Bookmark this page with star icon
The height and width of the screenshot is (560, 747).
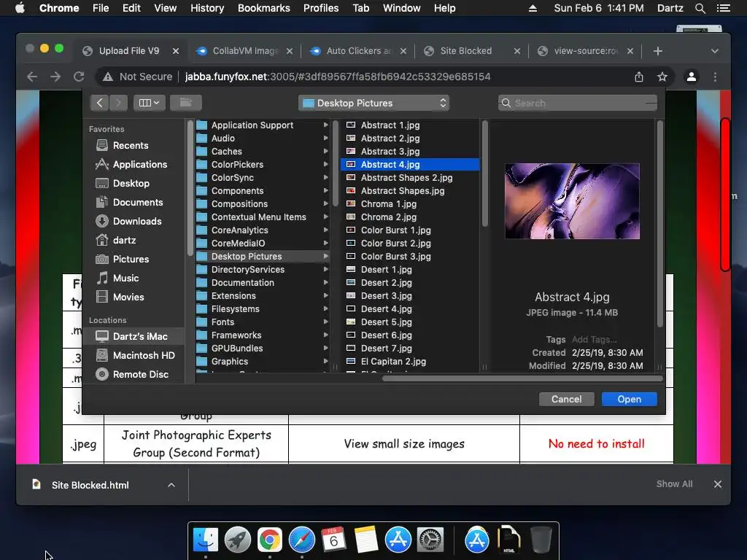[662, 77]
